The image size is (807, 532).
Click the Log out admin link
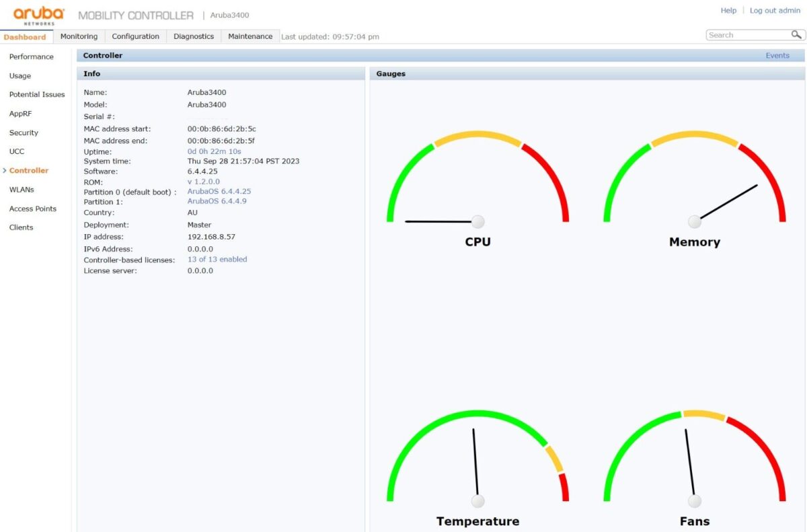775,11
